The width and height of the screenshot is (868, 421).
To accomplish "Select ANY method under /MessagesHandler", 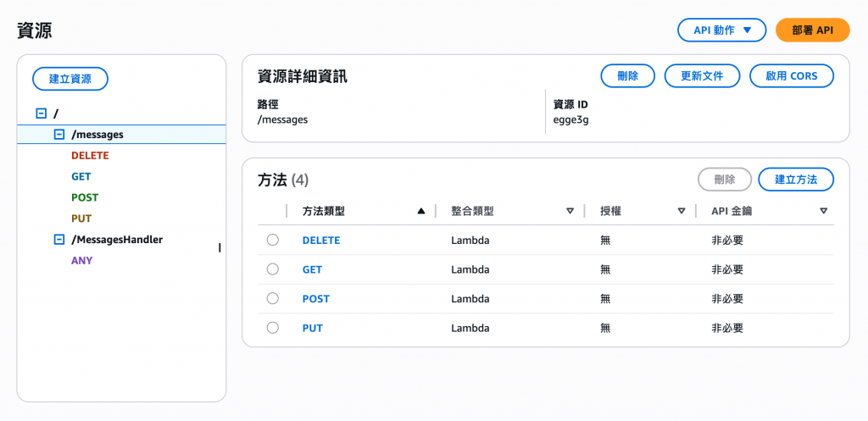I will click(x=81, y=261).
